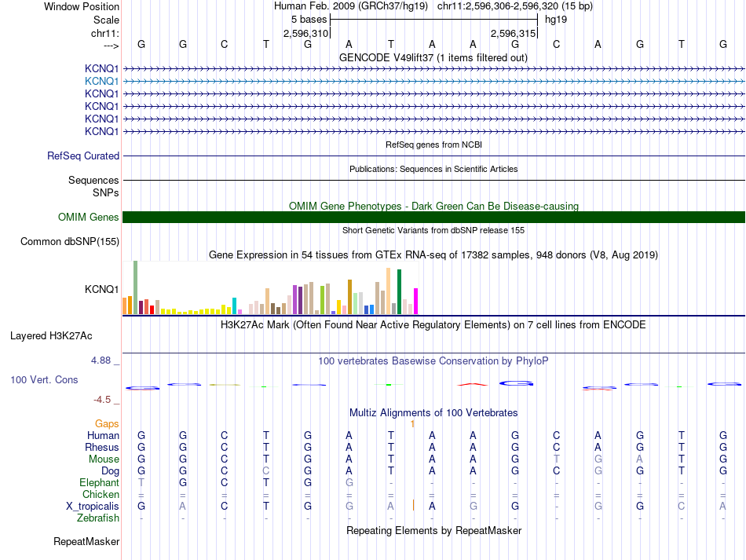746x560 pixels.
Task: Click the light blue KCNQ1 transcript label
Action: (x=101, y=81)
